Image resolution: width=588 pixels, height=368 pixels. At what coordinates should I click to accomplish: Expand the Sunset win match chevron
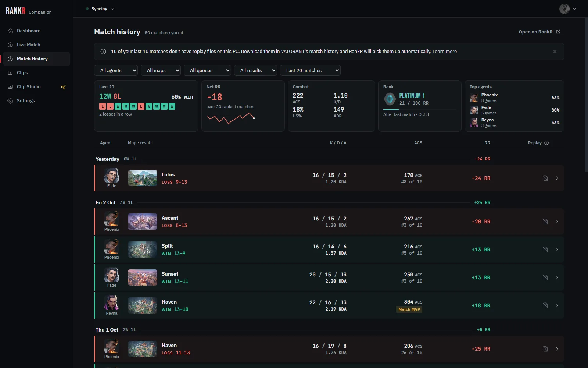pyautogui.click(x=557, y=277)
